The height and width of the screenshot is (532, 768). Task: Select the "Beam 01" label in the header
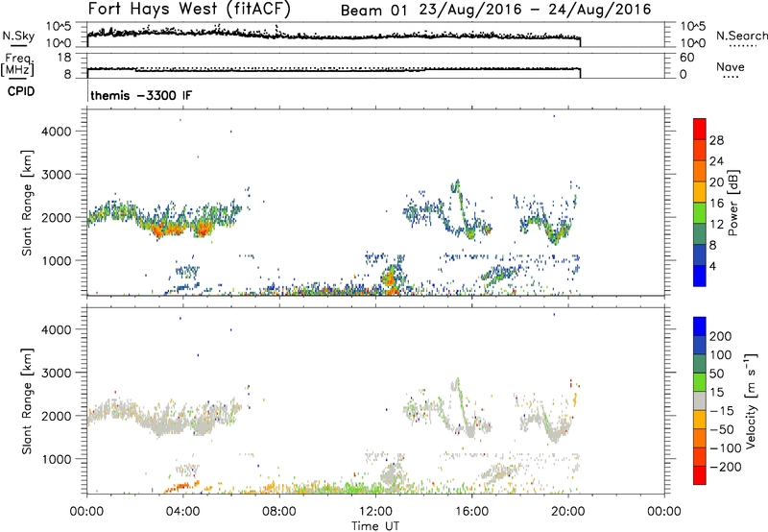373,11
